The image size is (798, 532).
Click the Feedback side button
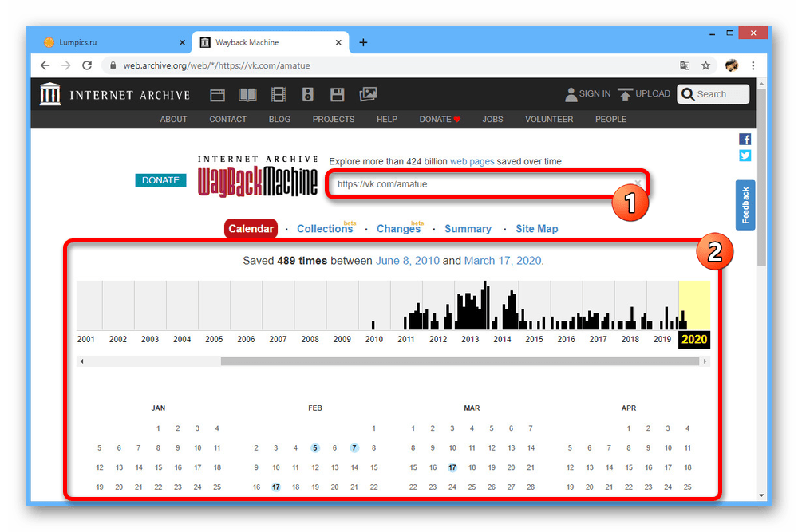point(745,205)
